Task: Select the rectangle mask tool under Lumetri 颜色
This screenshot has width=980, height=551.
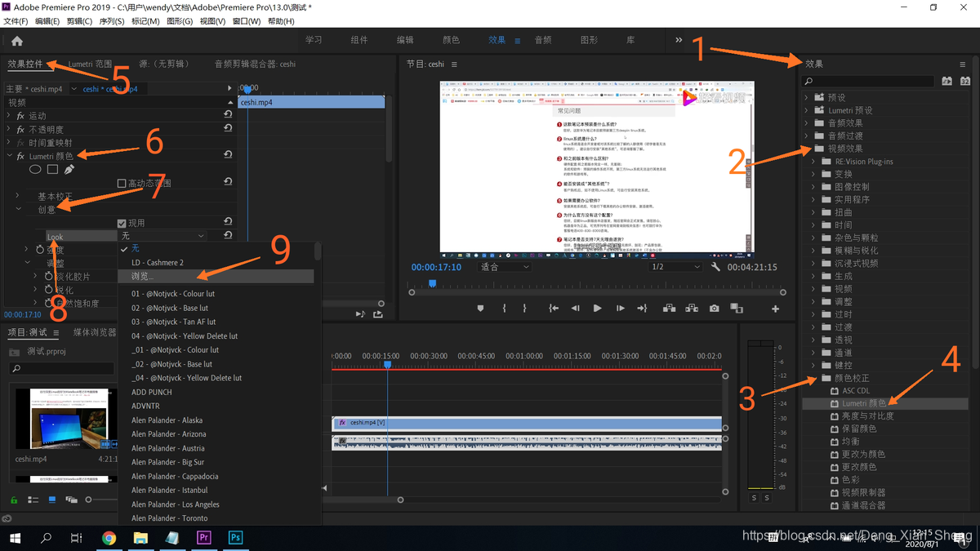Action: tap(52, 170)
